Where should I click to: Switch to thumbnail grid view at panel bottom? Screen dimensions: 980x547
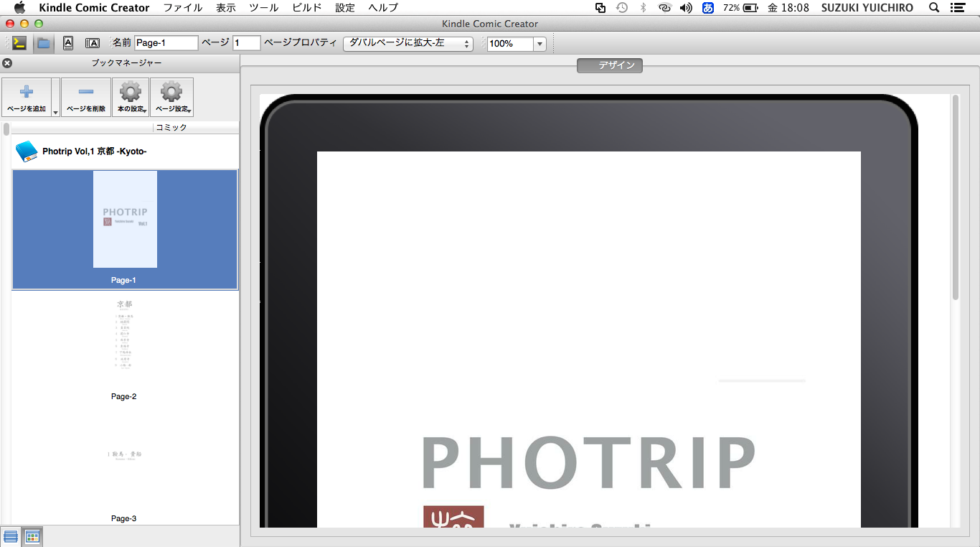click(32, 536)
